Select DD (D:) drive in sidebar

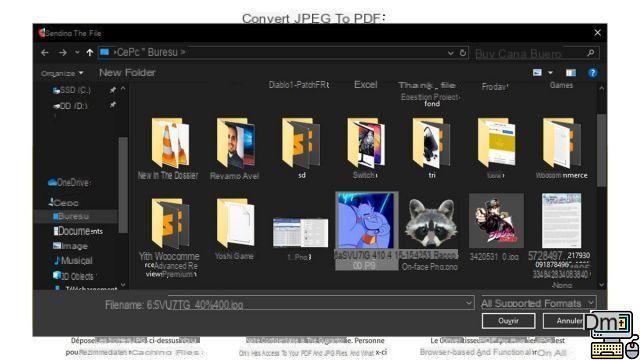pos(70,106)
